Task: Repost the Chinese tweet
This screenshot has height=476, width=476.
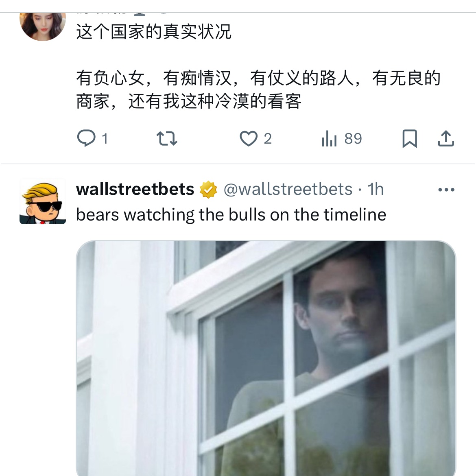Action: coord(167,138)
